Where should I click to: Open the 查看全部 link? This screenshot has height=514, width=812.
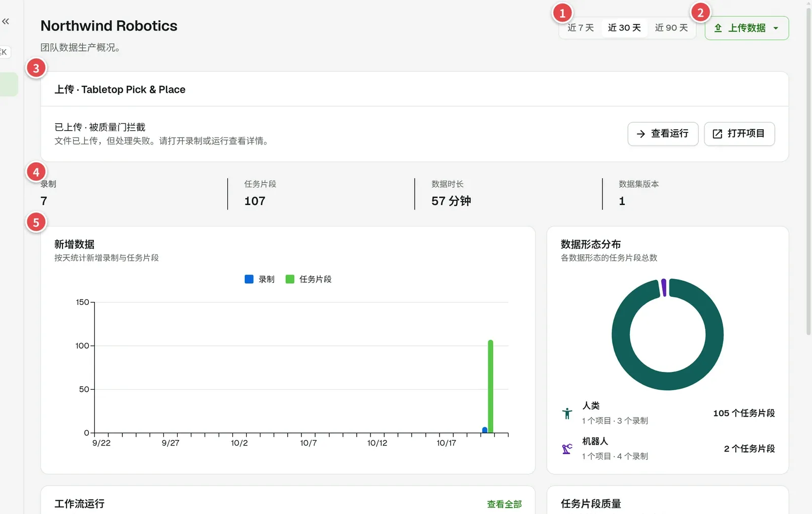click(x=504, y=504)
